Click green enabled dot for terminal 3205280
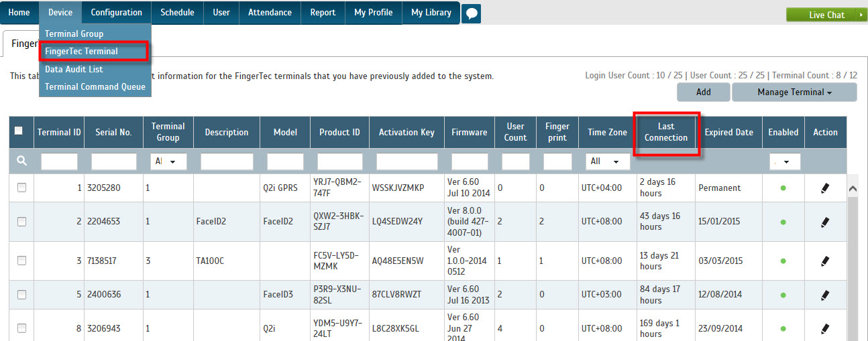 click(x=783, y=188)
